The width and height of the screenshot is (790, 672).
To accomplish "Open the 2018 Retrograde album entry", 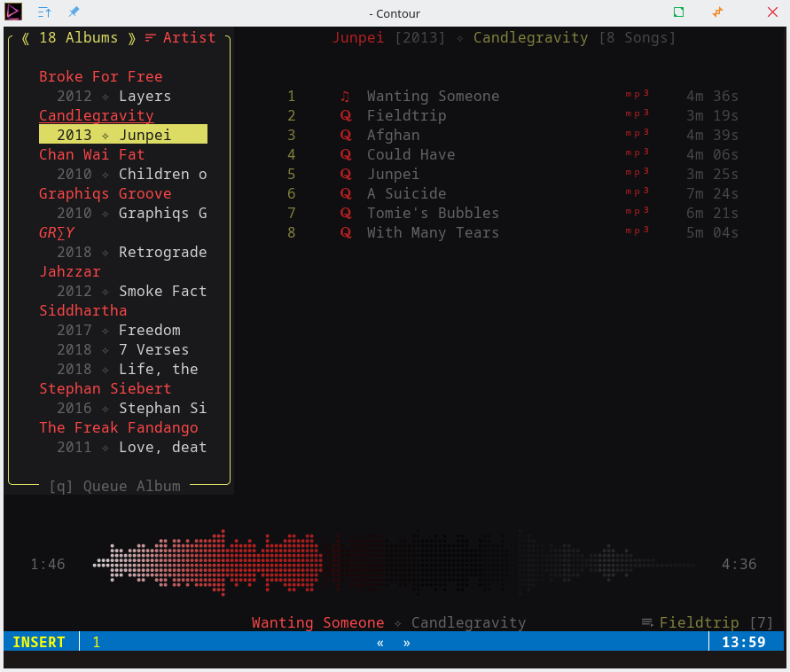I will pos(131,252).
